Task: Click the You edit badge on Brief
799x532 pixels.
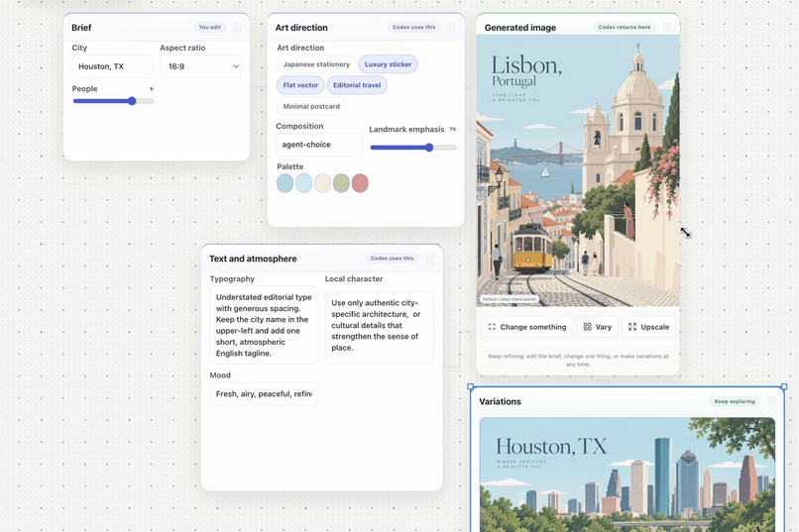Action: pos(209,27)
